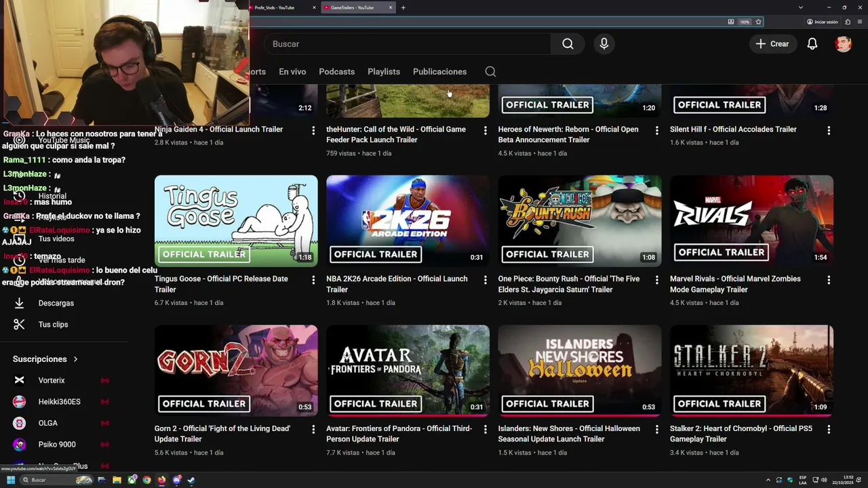Open options for theHunter Call of the Wild video
Image resolution: width=868 pixels, height=488 pixels.
click(x=485, y=130)
